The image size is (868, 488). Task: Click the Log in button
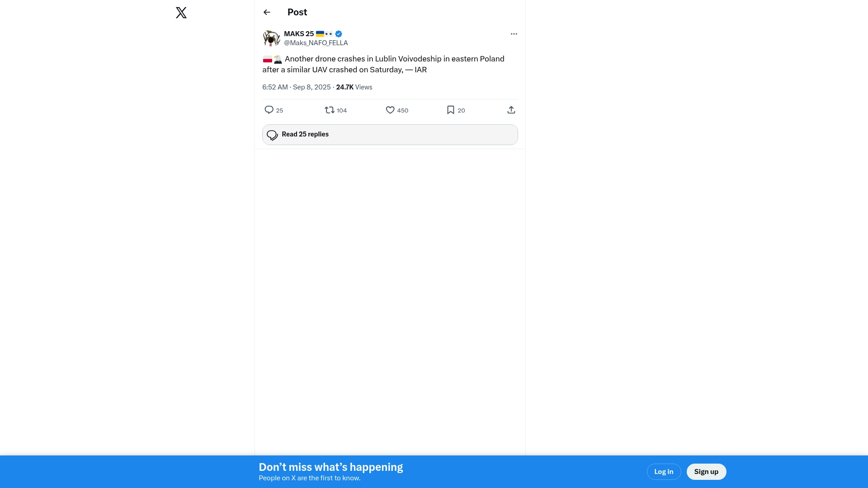[664, 472]
